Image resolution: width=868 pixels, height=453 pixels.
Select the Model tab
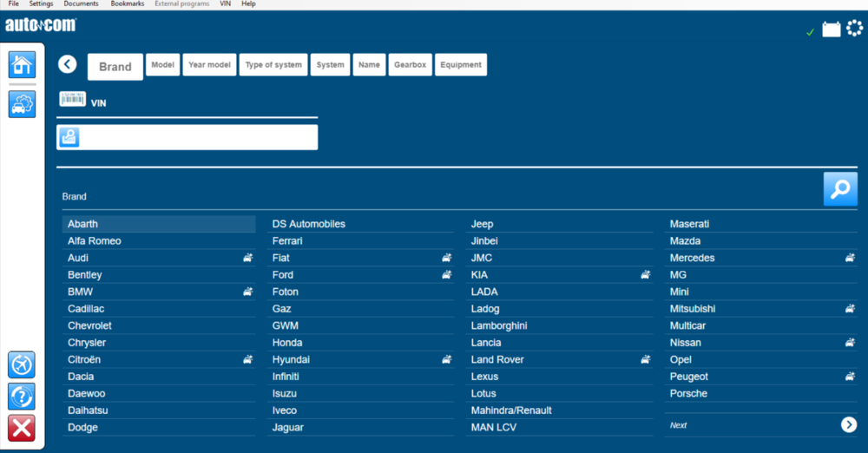click(163, 65)
